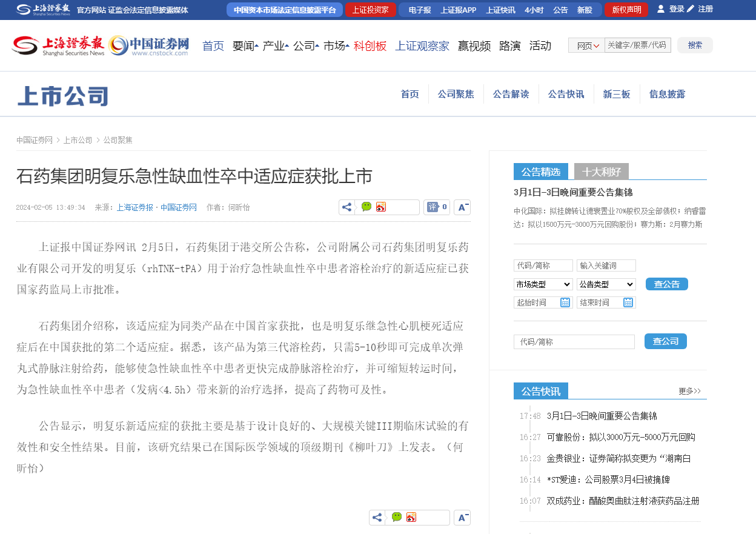Expand the 公告类型 dropdown
Image resolution: width=756 pixels, height=534 pixels.
coord(606,284)
